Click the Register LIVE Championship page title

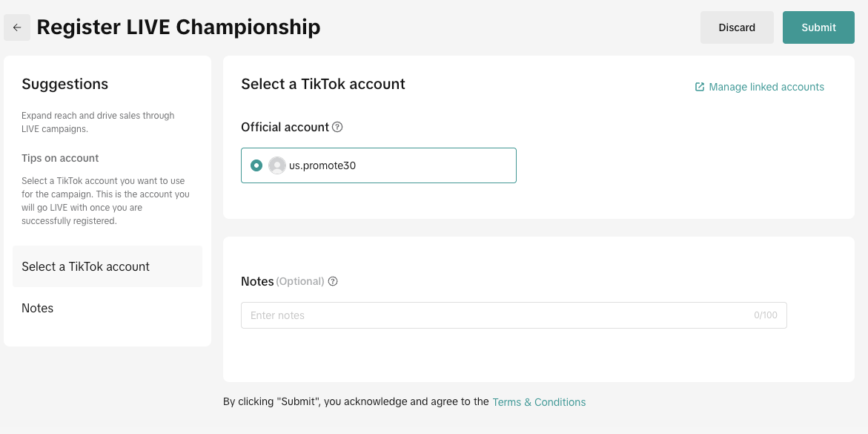179,27
